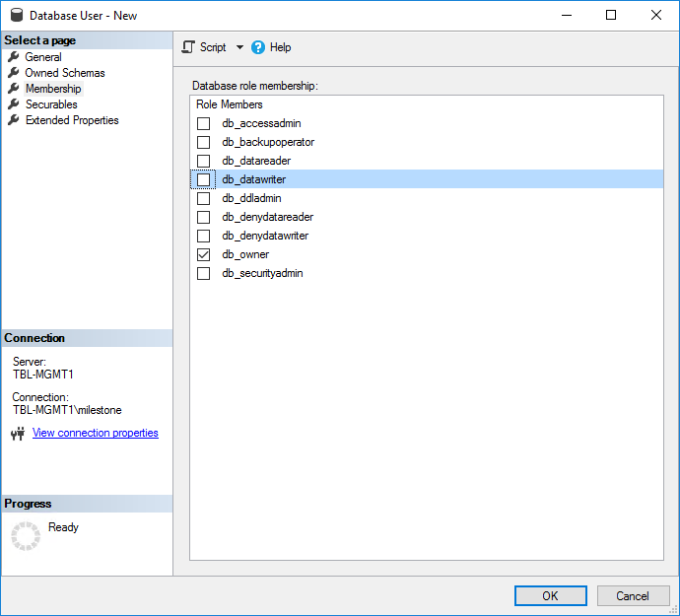Minimize the Database User window
Viewport: 680px width, 616px height.
(567, 15)
